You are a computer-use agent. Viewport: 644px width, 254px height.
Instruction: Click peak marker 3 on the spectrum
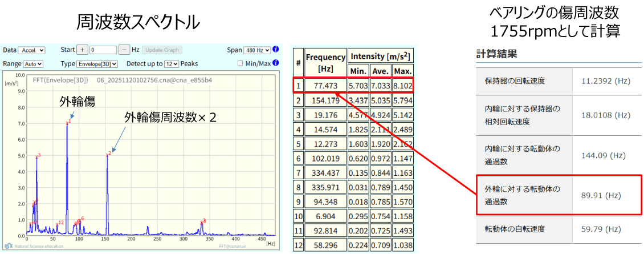click(38, 155)
